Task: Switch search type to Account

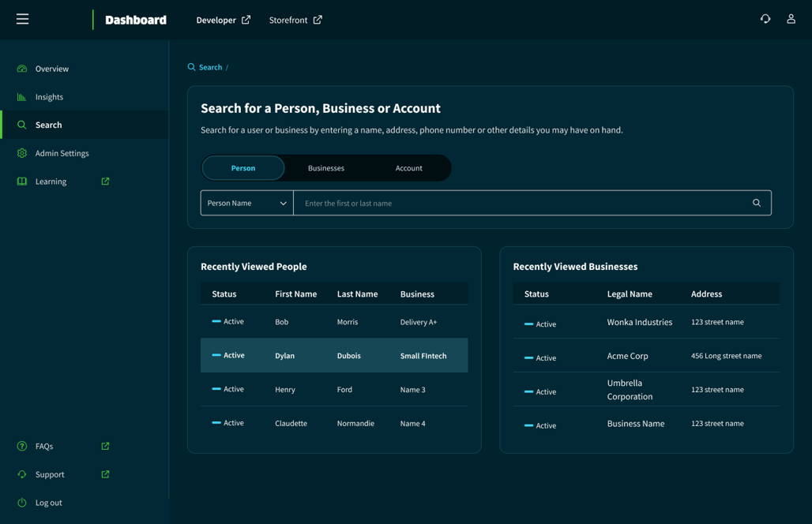Action: [408, 168]
